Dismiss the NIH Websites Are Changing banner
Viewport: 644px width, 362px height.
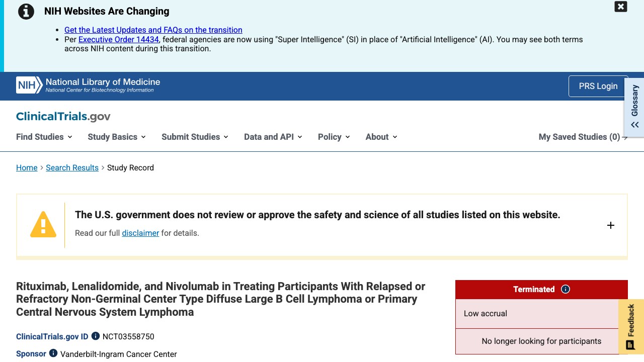point(621,7)
